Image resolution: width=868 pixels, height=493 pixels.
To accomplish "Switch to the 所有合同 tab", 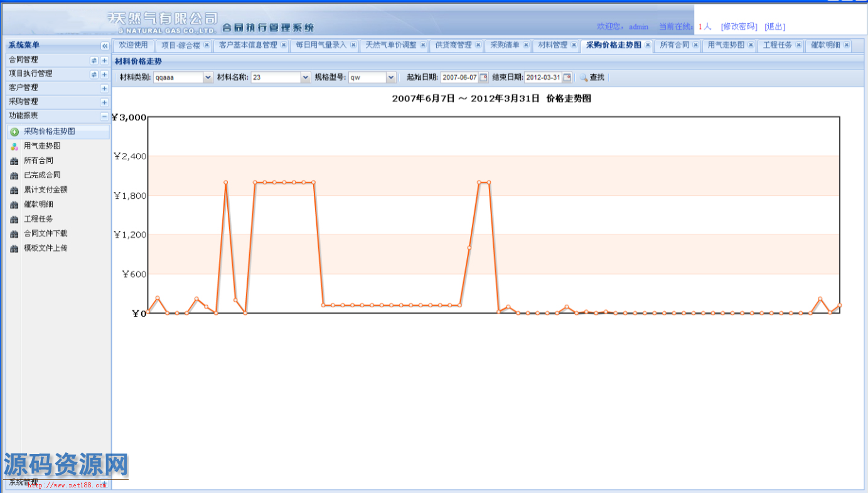I will click(x=675, y=45).
